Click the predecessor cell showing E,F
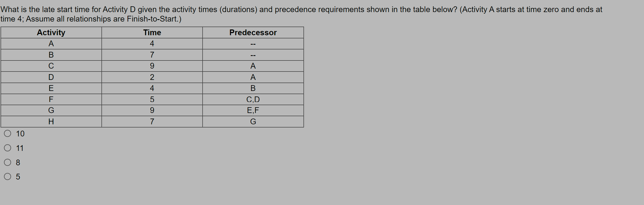Image resolution: width=644 pixels, height=205 pixels. click(253, 110)
